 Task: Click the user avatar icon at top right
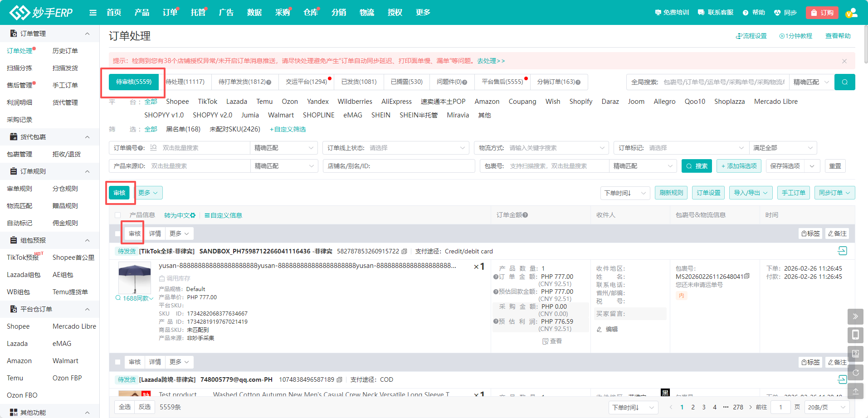click(851, 13)
